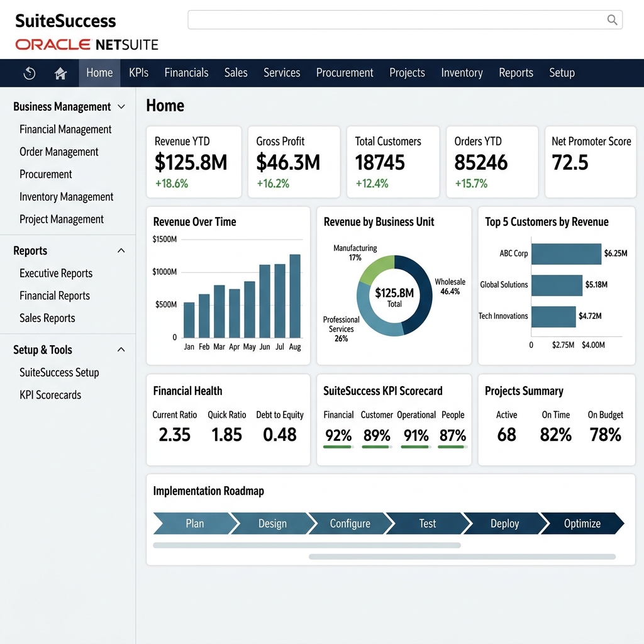Click the Jan bar in Revenue Over Time

coord(189,320)
